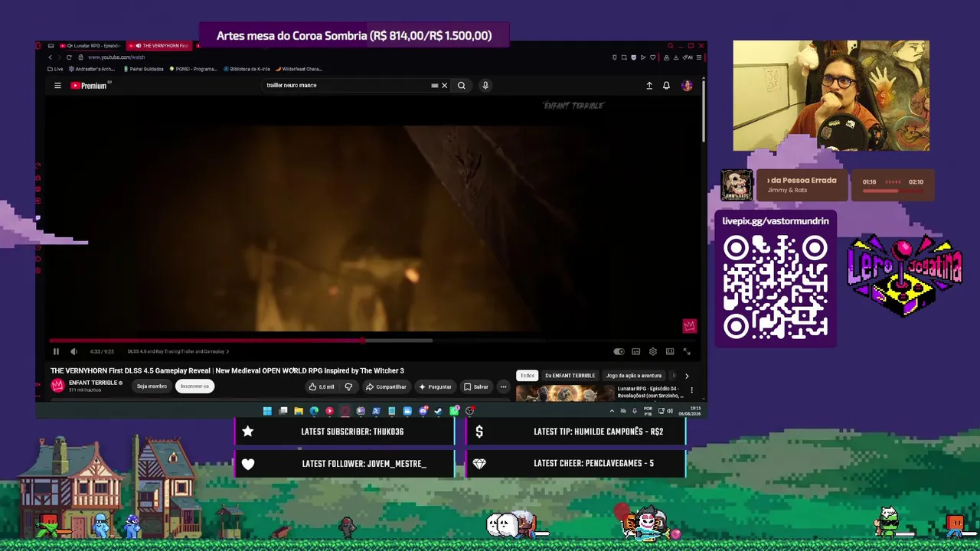Clear the search text with X
The height and width of the screenshot is (551, 980).
click(x=444, y=85)
